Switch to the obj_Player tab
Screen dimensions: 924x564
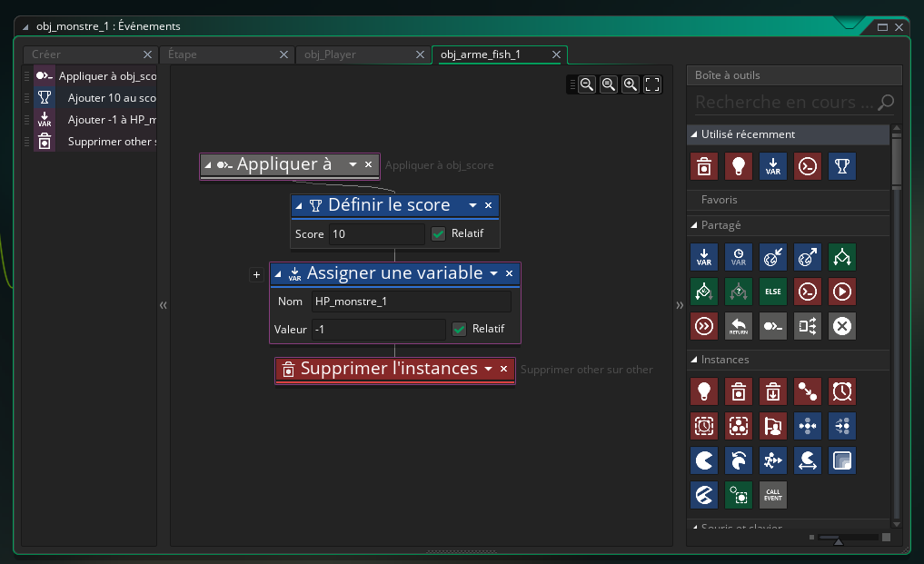(330, 54)
